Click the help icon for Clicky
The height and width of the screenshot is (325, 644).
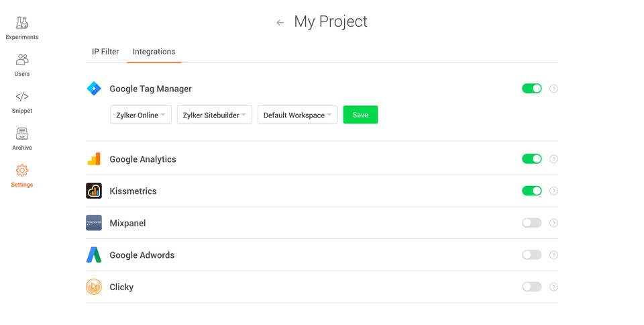(x=553, y=287)
